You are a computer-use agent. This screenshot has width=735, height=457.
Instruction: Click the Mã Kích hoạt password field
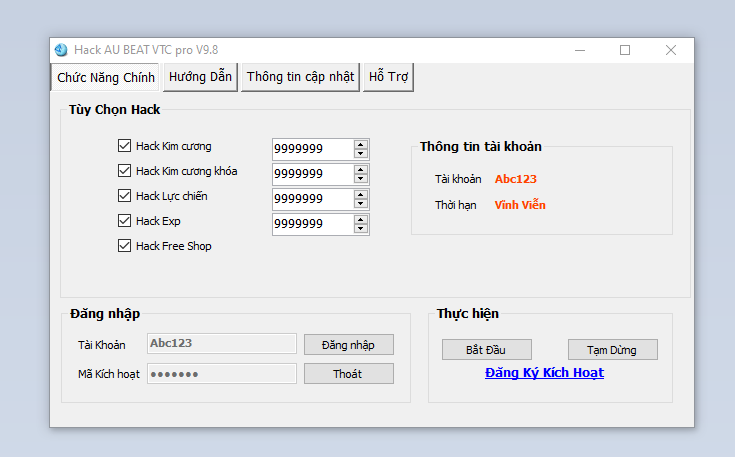point(222,374)
